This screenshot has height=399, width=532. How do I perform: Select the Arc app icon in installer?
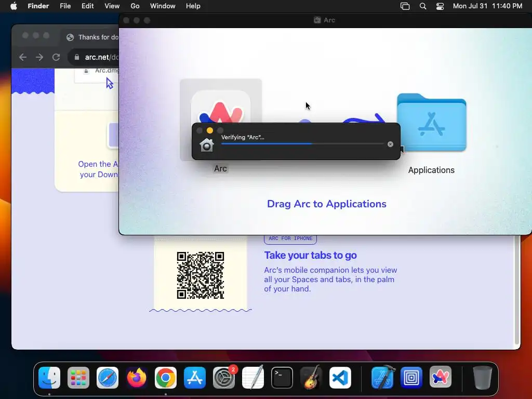tap(220, 105)
